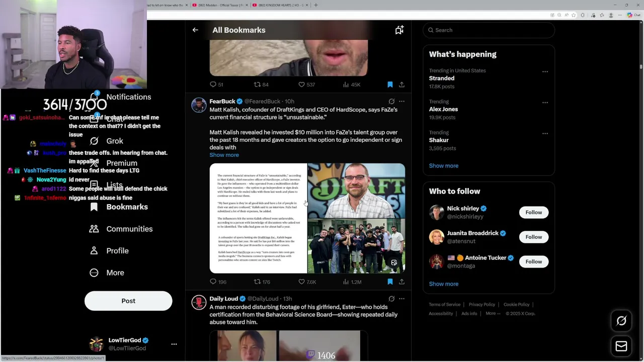Focus the X Search field
The width and height of the screenshot is (644, 362).
(x=489, y=30)
